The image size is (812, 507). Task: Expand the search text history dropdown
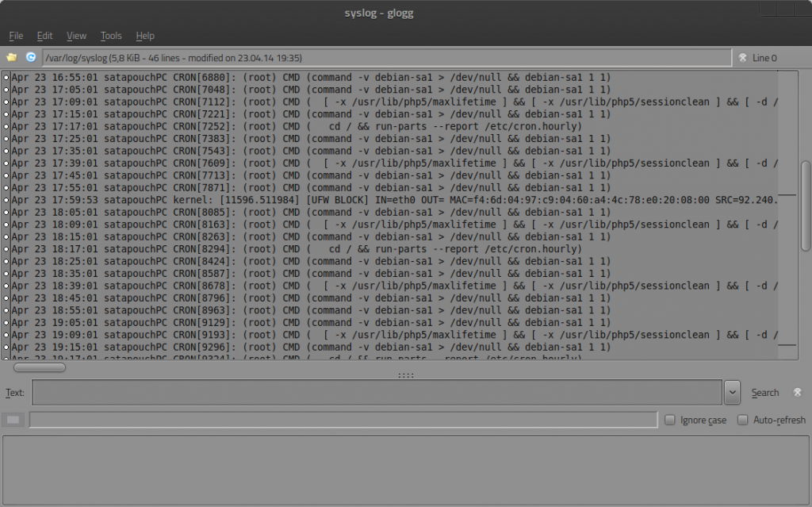pyautogui.click(x=732, y=393)
